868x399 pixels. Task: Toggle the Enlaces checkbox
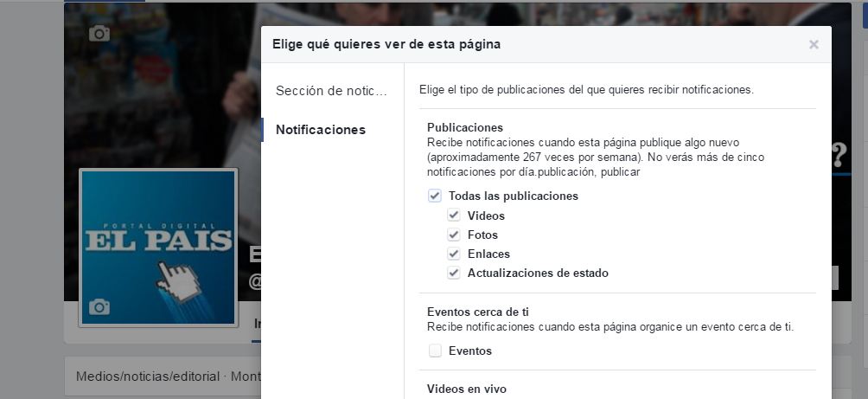(453, 254)
